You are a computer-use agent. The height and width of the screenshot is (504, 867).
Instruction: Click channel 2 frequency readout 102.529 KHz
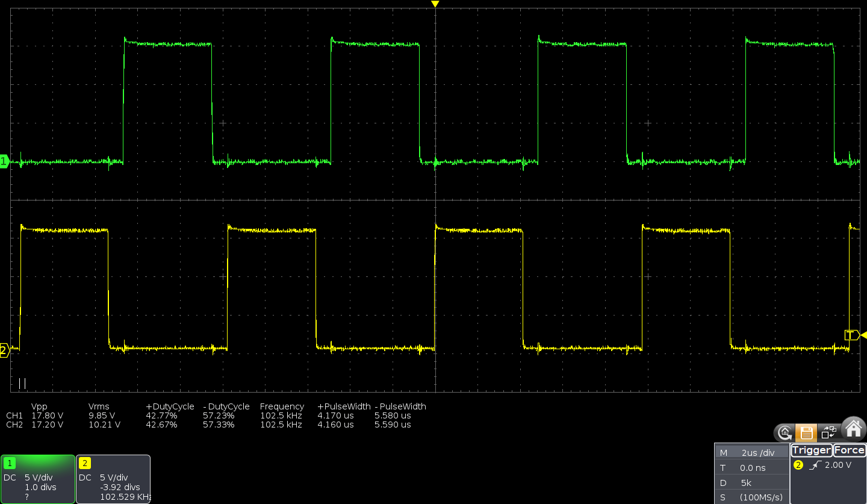[x=125, y=497]
